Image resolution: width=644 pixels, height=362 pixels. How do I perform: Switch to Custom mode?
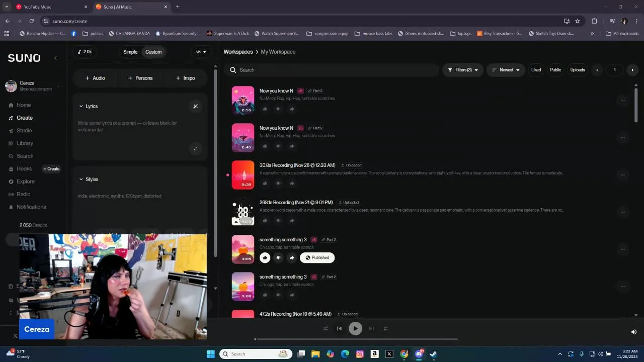(153, 52)
